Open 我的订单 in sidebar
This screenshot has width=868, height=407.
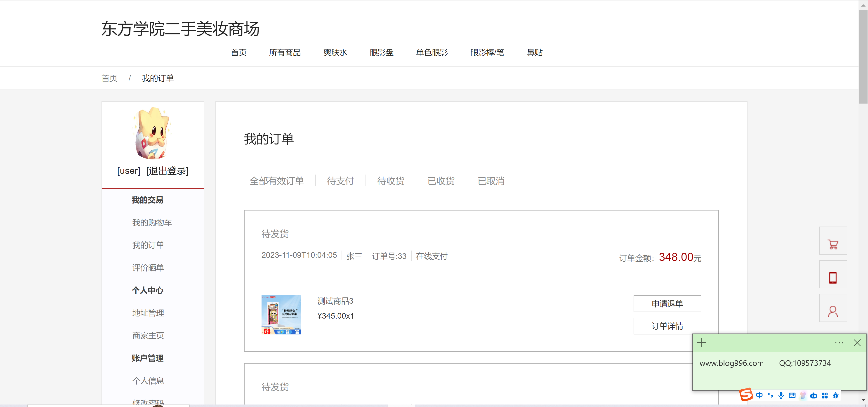pos(148,245)
